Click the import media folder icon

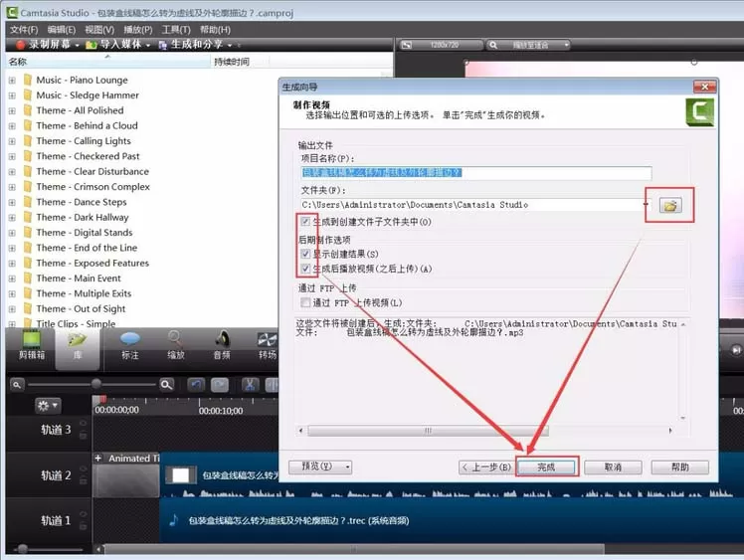(x=92, y=45)
